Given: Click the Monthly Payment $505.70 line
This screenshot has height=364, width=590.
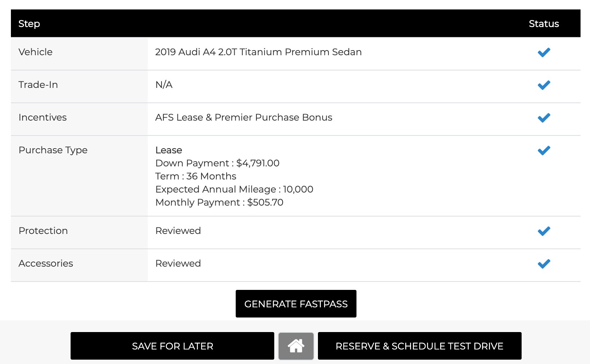Looking at the screenshot, I should 219,202.
